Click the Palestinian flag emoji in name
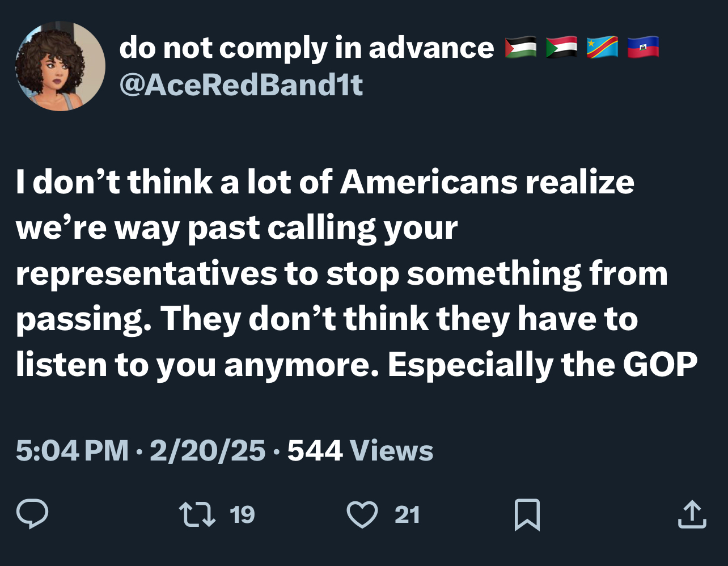The width and height of the screenshot is (728, 566). pyautogui.click(x=520, y=48)
